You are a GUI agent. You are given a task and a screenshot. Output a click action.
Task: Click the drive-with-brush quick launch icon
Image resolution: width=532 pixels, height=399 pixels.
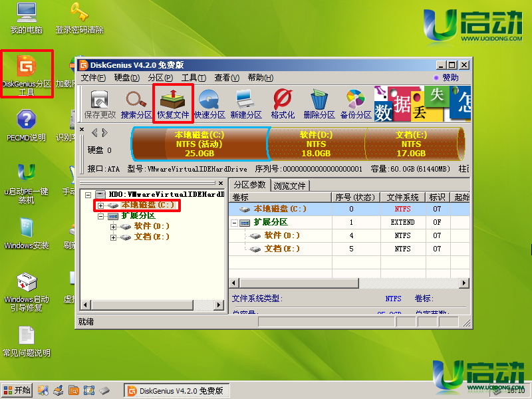[59, 390]
